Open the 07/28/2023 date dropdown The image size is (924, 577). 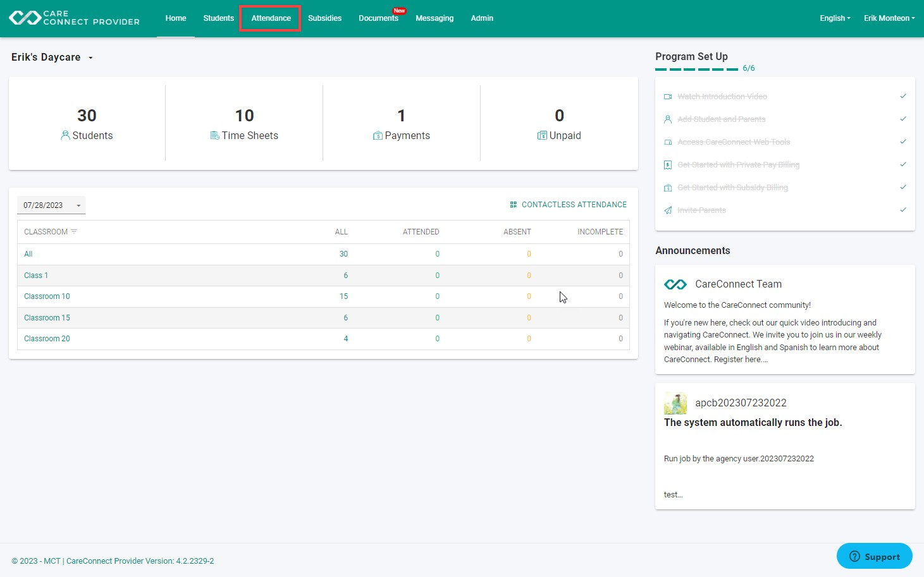coord(51,205)
